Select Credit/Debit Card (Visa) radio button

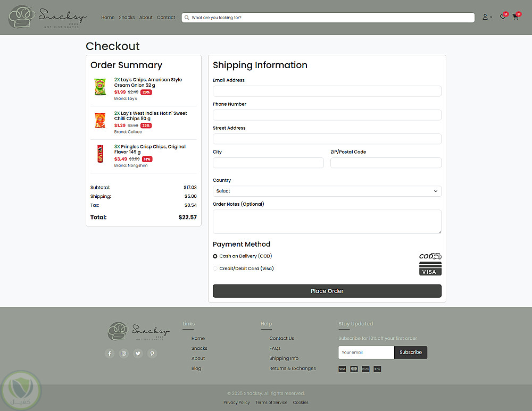pos(215,269)
